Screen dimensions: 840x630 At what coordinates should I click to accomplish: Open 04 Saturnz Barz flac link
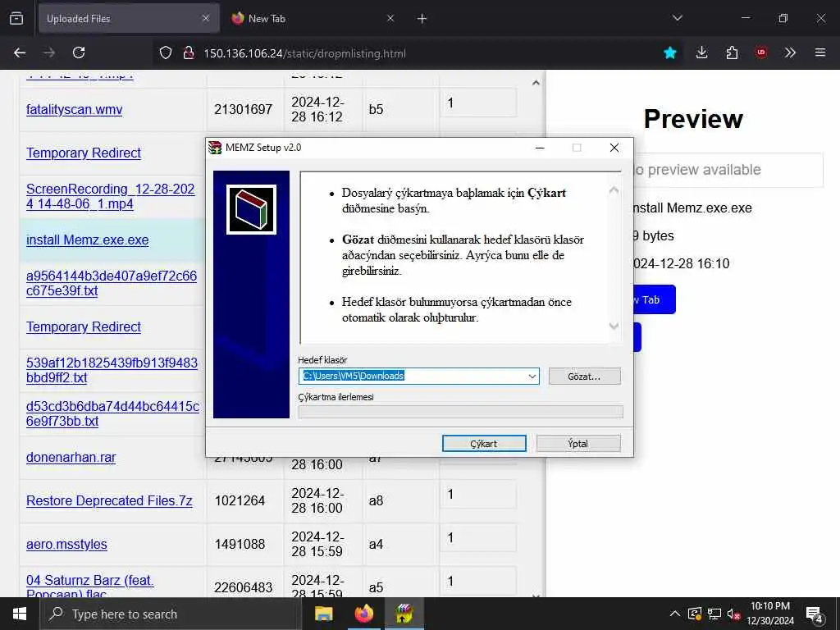[90, 587]
